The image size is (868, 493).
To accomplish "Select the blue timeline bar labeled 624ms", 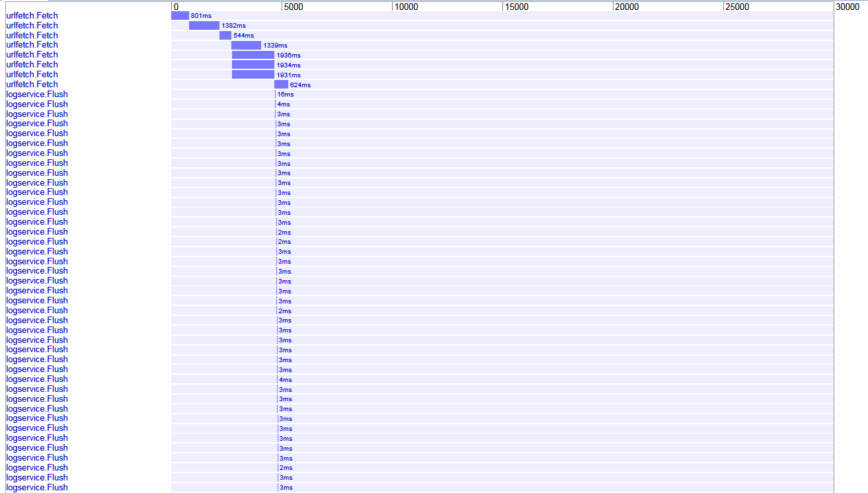I will [281, 85].
